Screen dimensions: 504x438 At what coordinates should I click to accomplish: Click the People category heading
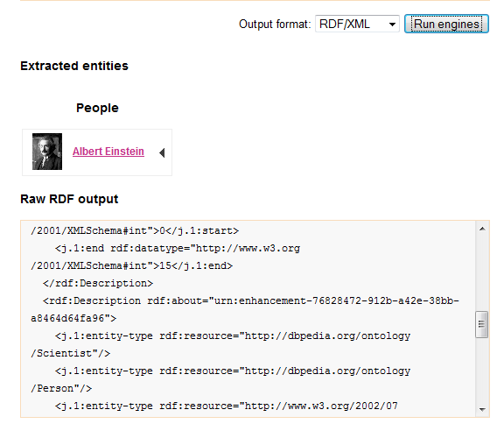(97, 108)
